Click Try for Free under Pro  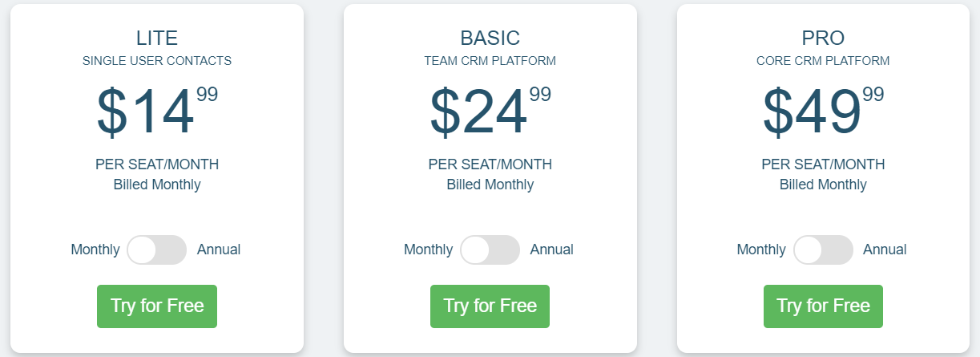click(x=823, y=306)
